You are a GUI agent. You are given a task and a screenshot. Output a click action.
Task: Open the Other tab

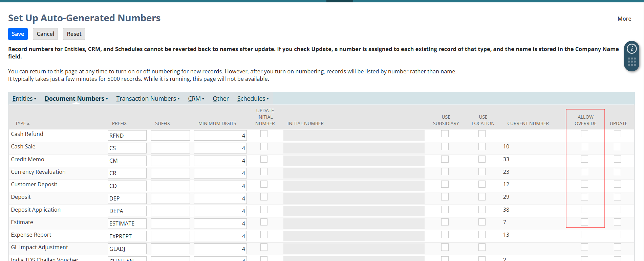point(220,99)
